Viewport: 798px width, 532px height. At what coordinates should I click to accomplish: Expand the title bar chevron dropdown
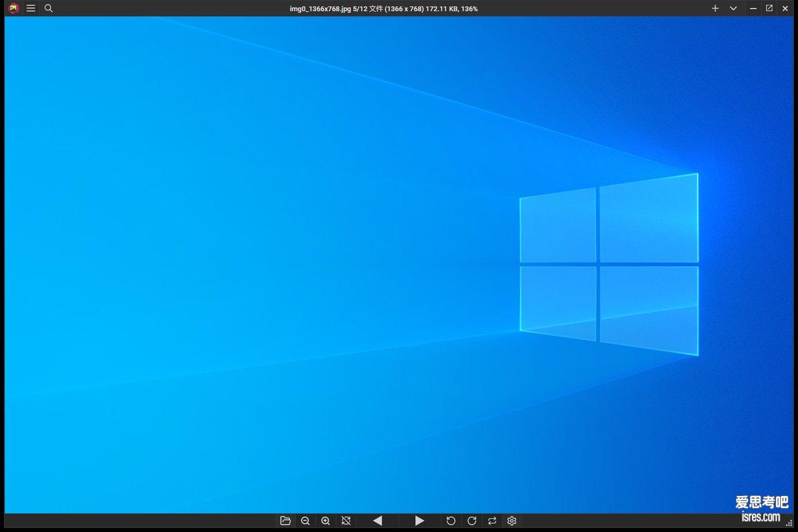(733, 9)
